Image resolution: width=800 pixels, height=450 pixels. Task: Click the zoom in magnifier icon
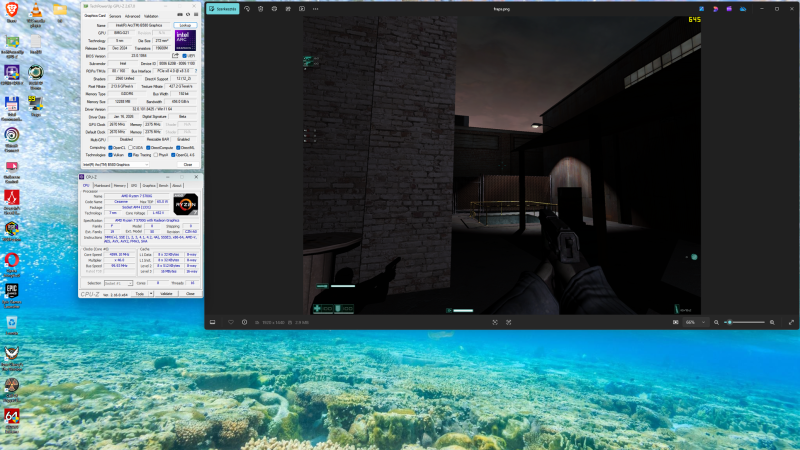(x=772, y=322)
